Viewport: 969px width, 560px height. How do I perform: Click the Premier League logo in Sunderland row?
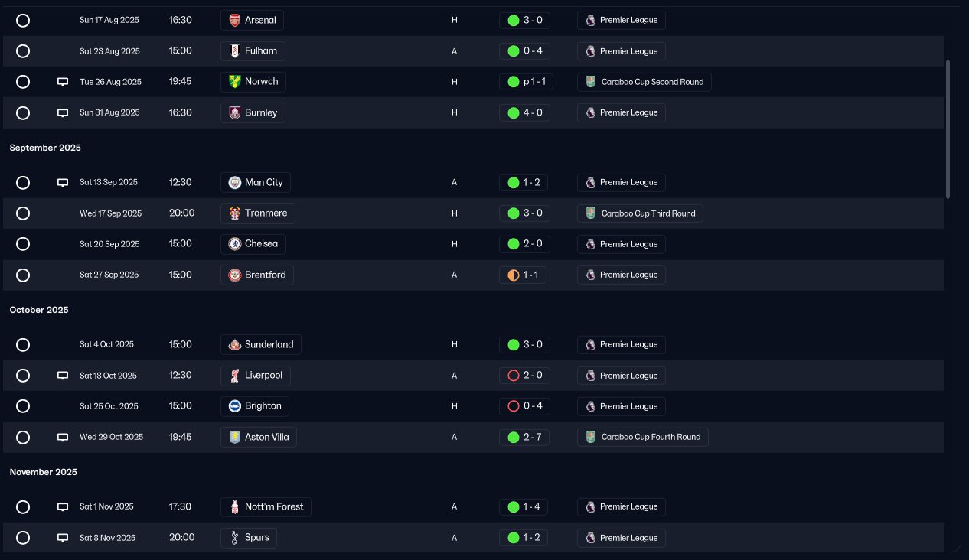pos(590,345)
